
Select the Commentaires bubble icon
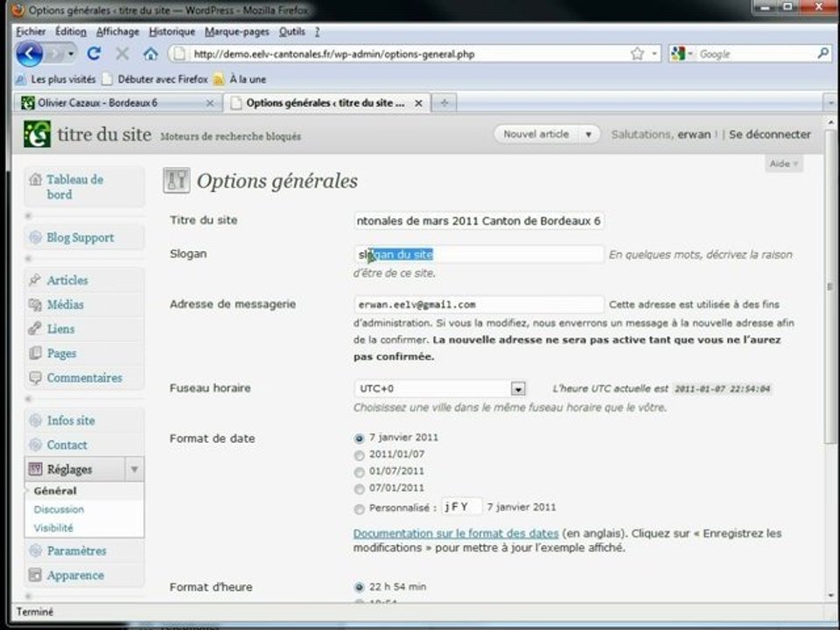coord(35,378)
